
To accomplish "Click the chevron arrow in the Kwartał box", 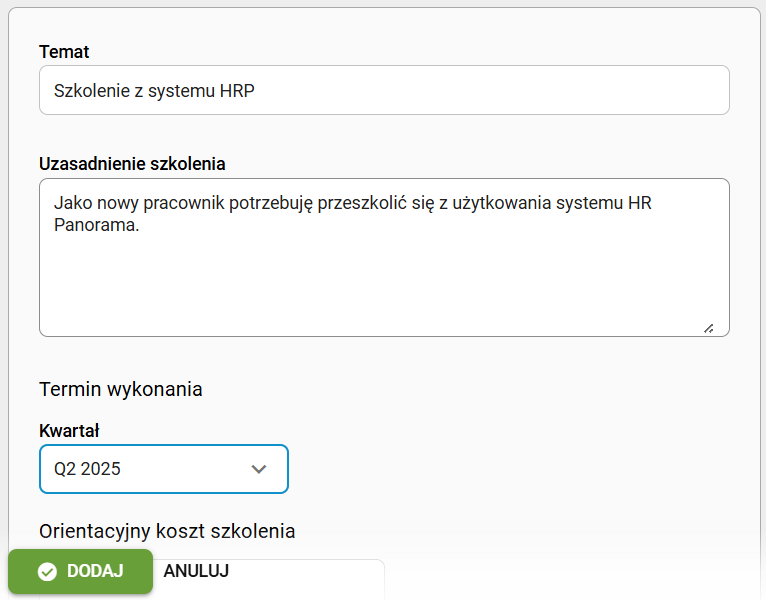I will 258,469.
